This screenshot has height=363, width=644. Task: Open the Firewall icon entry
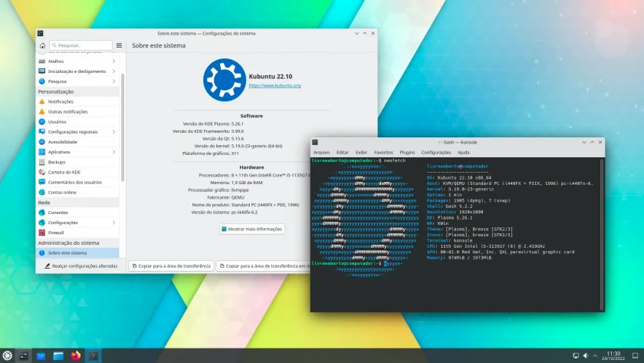pyautogui.click(x=42, y=233)
